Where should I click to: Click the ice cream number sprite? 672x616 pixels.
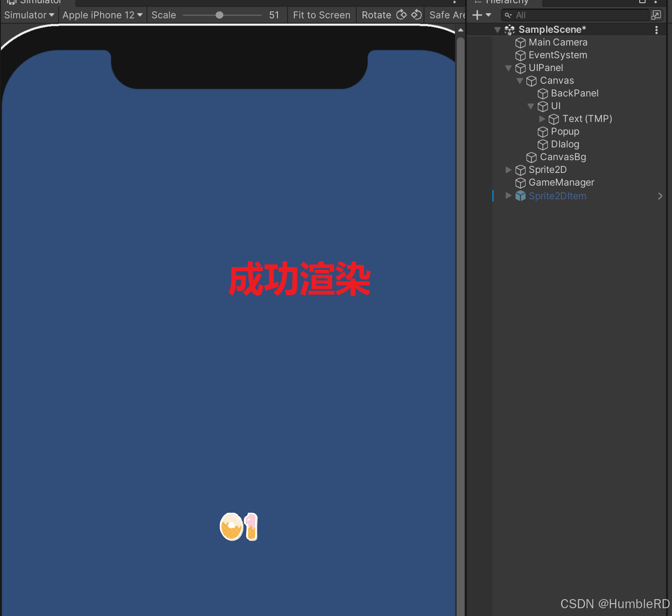239,526
